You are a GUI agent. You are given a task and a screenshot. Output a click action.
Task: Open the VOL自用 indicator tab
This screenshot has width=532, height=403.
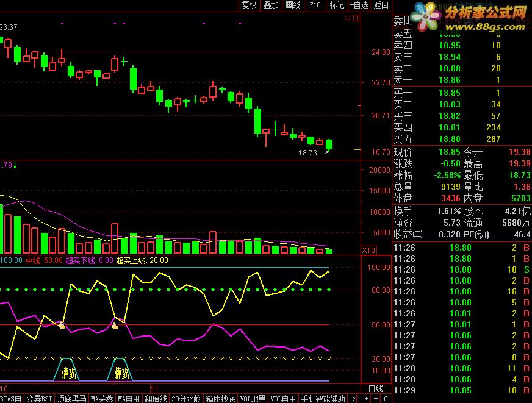pyautogui.click(x=283, y=399)
